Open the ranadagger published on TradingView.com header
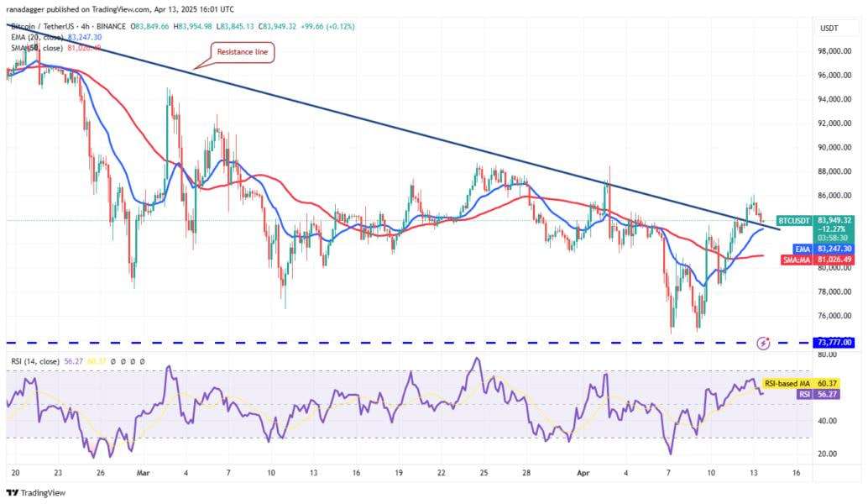The width and height of the screenshot is (868, 504). pyautogui.click(x=120, y=9)
